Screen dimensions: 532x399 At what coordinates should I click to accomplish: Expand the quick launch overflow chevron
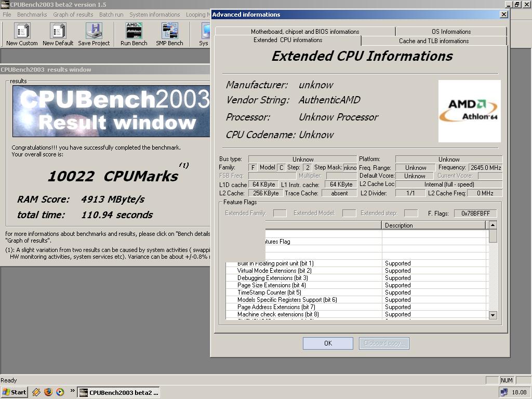[72, 391]
